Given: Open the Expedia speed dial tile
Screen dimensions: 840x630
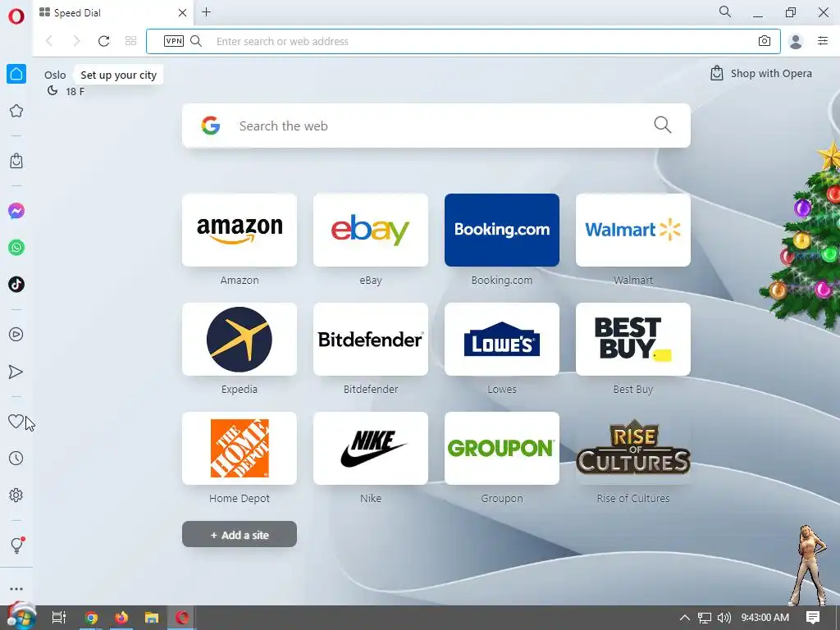Looking at the screenshot, I should pyautogui.click(x=240, y=339).
